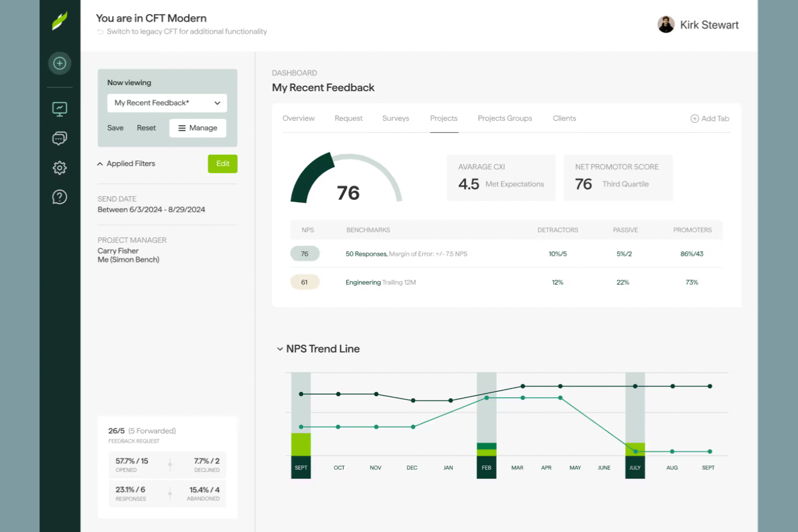Collapse the NPS Trend Line section
The height and width of the screenshot is (532, 798).
pos(280,349)
